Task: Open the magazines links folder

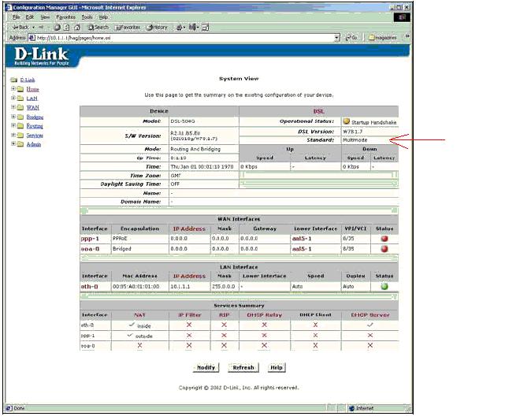Action: click(383, 38)
